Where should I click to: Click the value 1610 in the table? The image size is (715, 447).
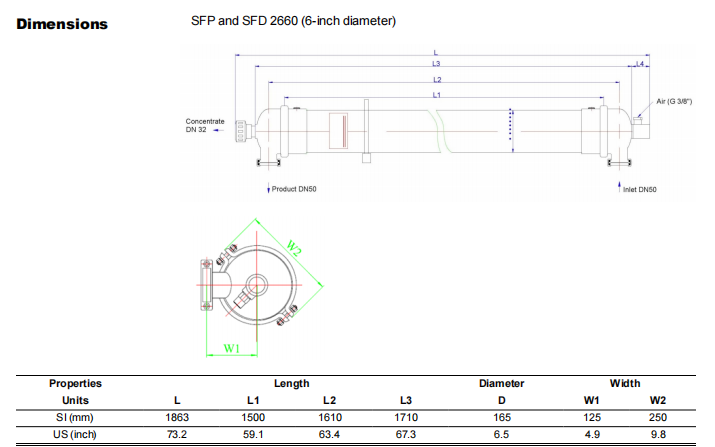point(330,417)
